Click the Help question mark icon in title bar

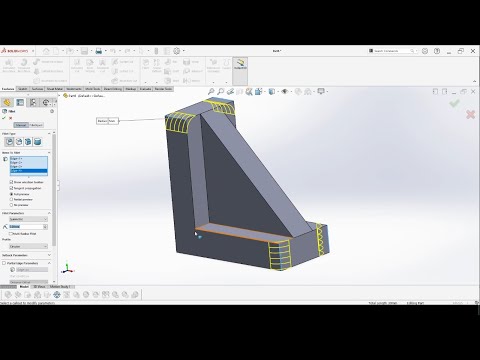click(x=437, y=51)
